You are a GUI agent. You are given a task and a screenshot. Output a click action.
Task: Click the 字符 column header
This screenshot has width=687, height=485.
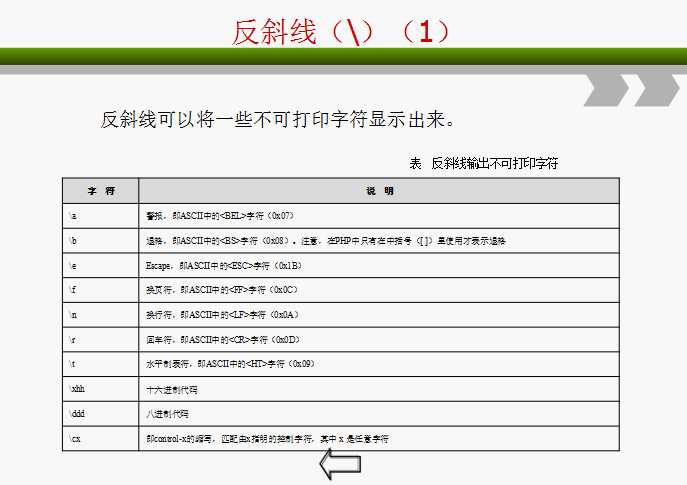(101, 191)
